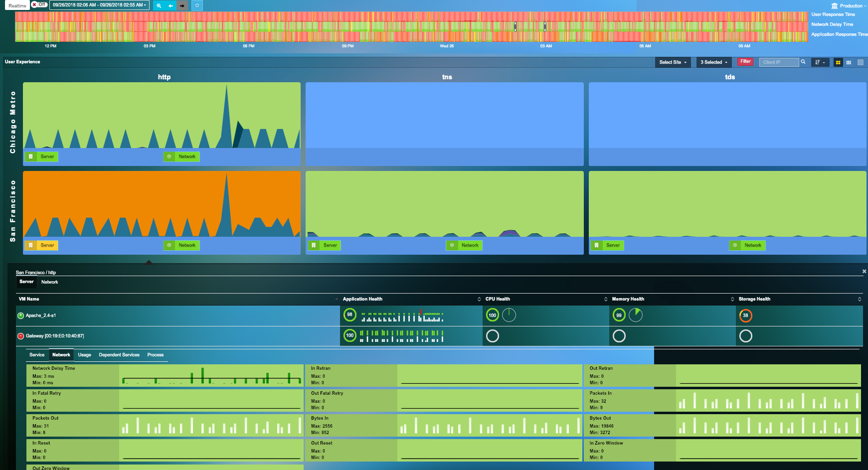Viewport: 868px width, 470px height.
Task: Click the red Filter button
Action: [745, 62]
